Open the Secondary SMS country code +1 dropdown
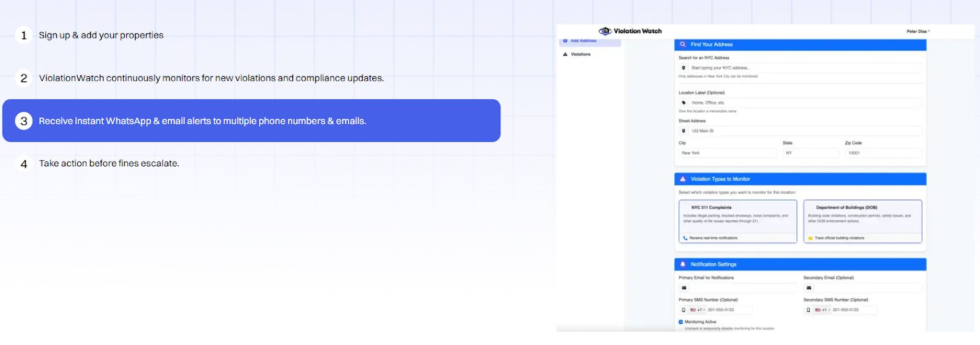Image resolution: width=980 pixels, height=345 pixels. pyautogui.click(x=822, y=310)
